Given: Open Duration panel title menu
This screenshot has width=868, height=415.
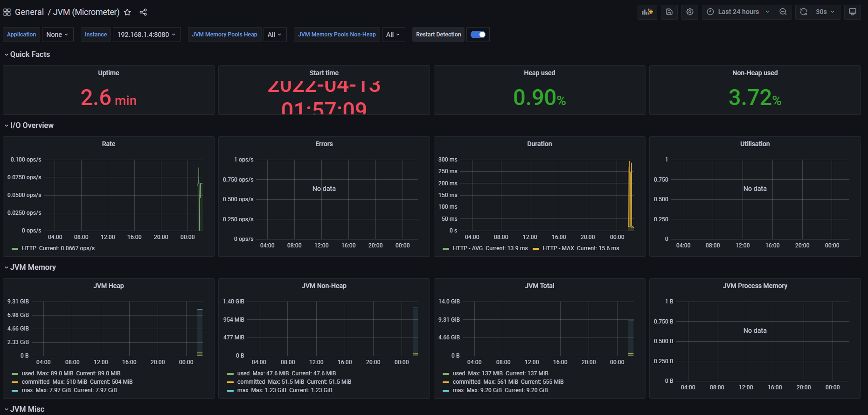Looking at the screenshot, I should 540,144.
